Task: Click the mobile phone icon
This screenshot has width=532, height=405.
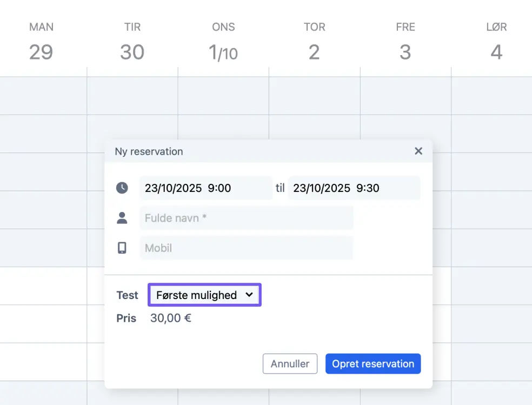Action: pos(122,248)
